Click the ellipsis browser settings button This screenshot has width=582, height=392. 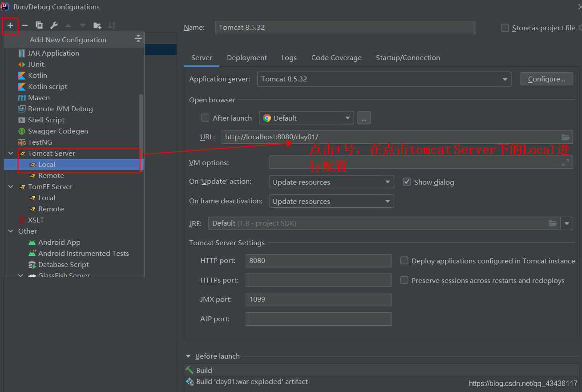364,118
